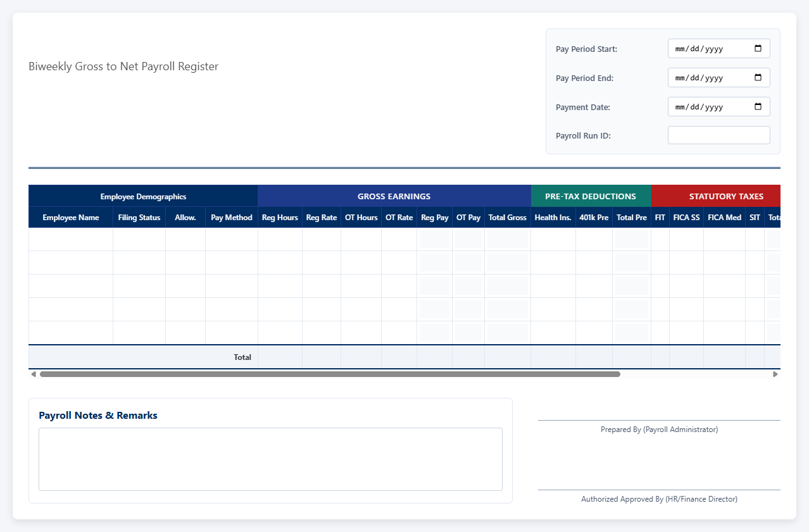Click the OT Hours column header
The height and width of the screenshot is (532, 809).
point(361,218)
